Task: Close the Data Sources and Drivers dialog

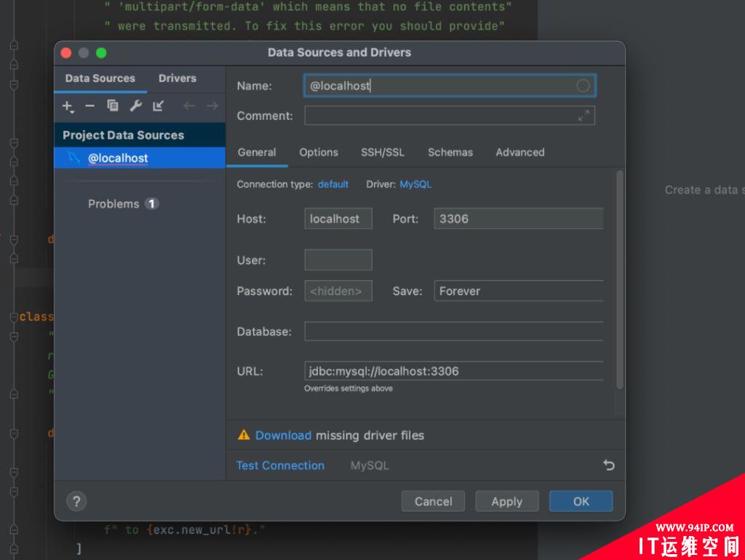Action: point(66,52)
